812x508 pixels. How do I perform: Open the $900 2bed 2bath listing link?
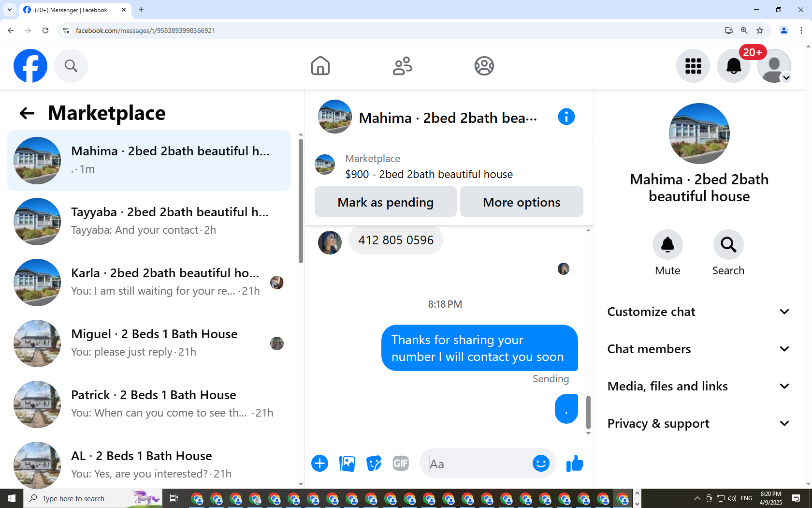(429, 174)
